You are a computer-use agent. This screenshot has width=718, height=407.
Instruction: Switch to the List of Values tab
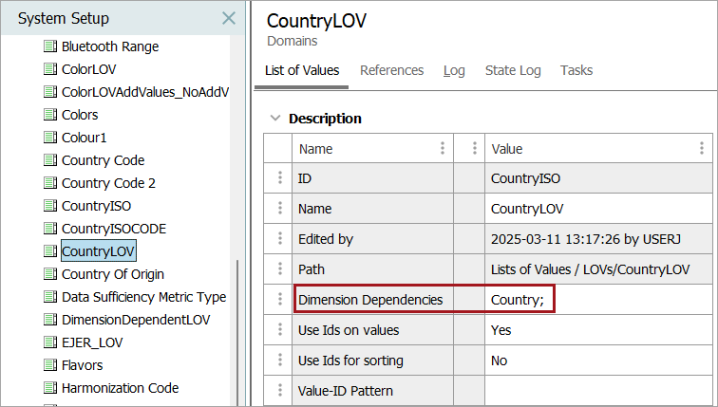(x=302, y=71)
